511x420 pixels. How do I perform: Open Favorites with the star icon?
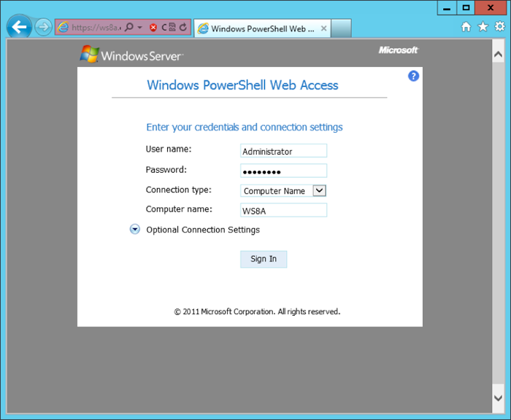coord(483,27)
